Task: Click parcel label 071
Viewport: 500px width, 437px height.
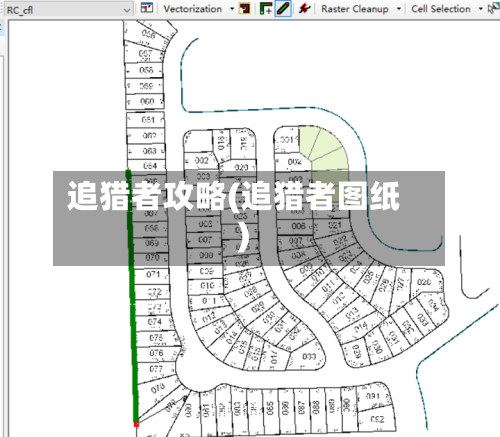Action: pos(153,274)
